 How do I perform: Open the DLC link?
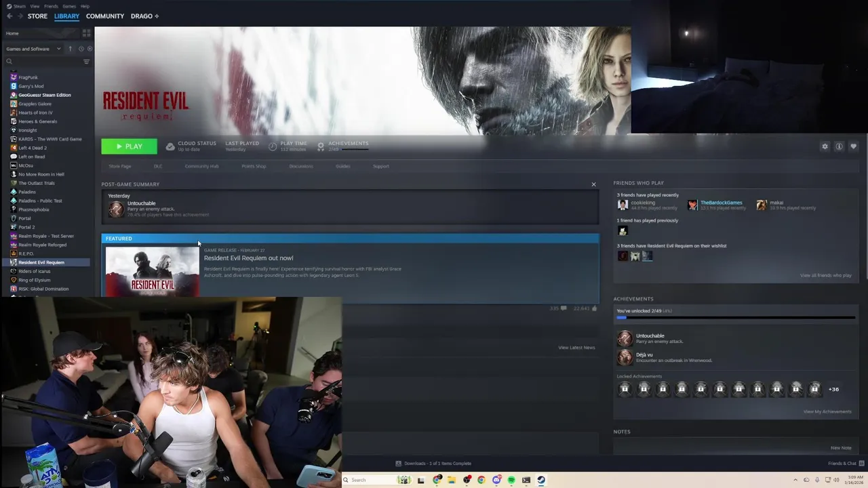pos(158,166)
